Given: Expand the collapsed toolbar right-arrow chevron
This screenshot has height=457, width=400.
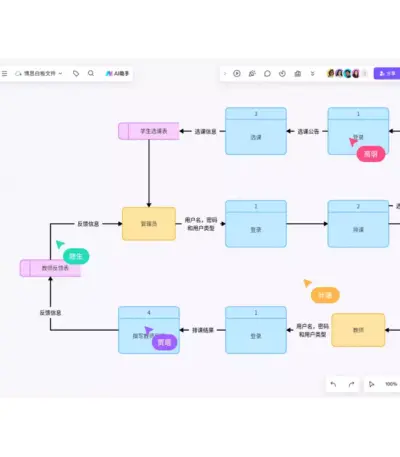Looking at the screenshot, I should tap(225, 74).
